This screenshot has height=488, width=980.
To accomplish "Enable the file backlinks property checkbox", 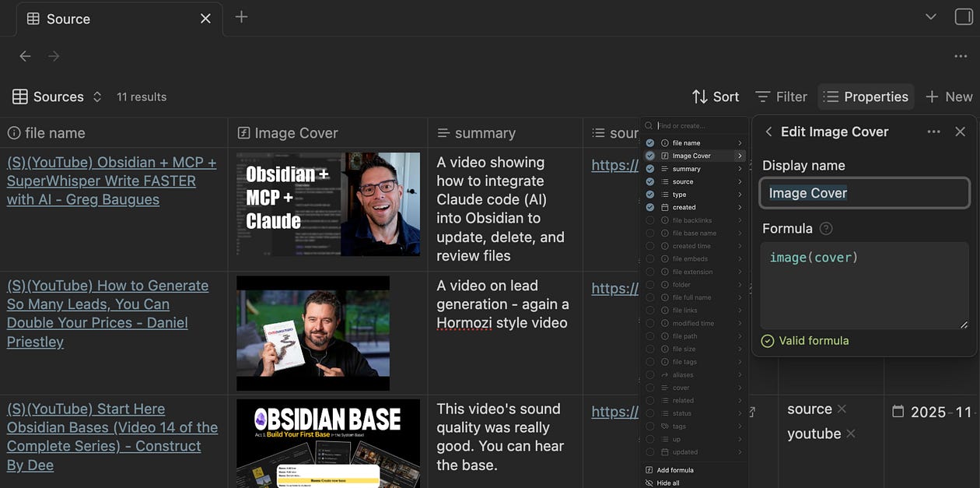I will click(x=650, y=220).
